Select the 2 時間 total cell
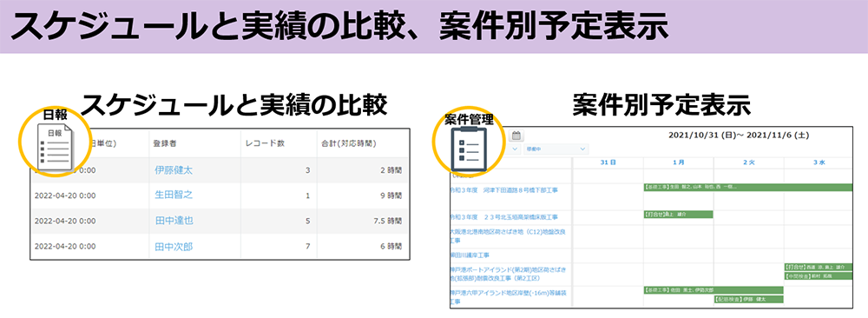The image size is (868, 318). (x=391, y=170)
